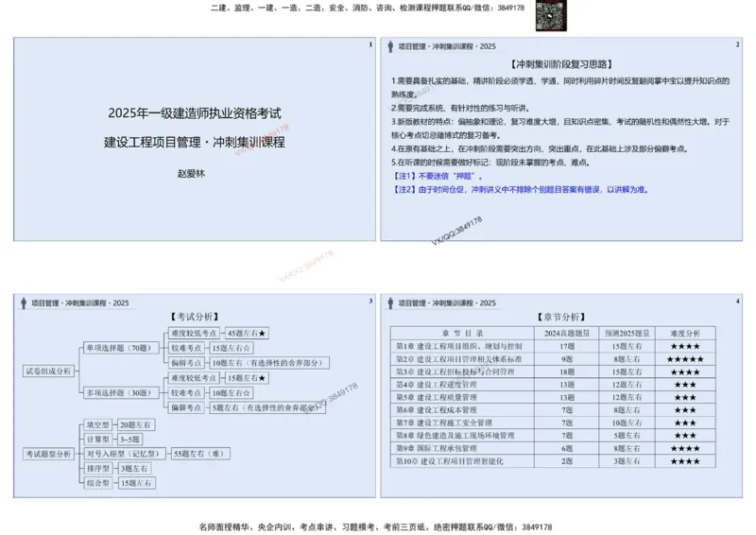Viewport: 756px width, 535px height.
Task: Click the person icon on the 考试分析 slide
Action: pos(24,303)
